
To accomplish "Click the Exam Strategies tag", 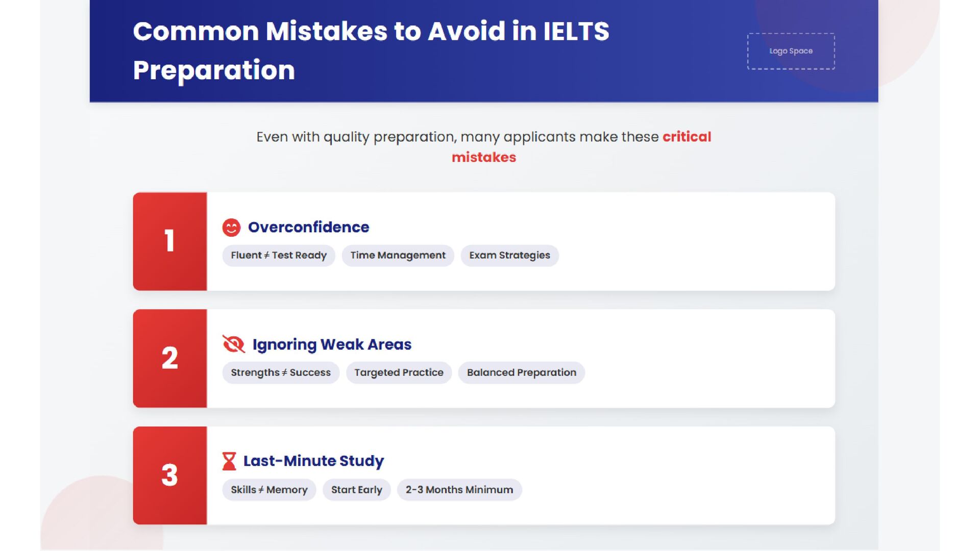I will point(509,256).
